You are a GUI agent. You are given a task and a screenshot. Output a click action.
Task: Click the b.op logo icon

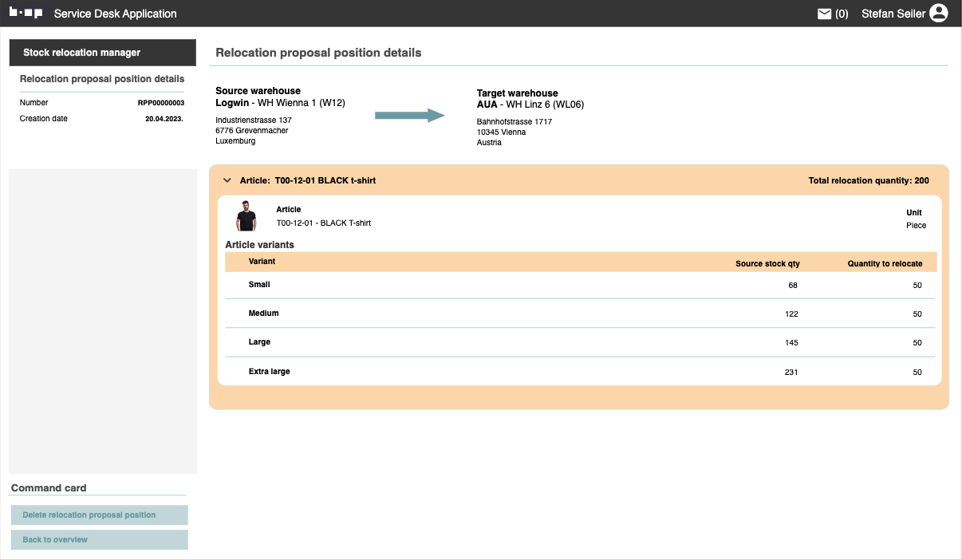pos(26,14)
